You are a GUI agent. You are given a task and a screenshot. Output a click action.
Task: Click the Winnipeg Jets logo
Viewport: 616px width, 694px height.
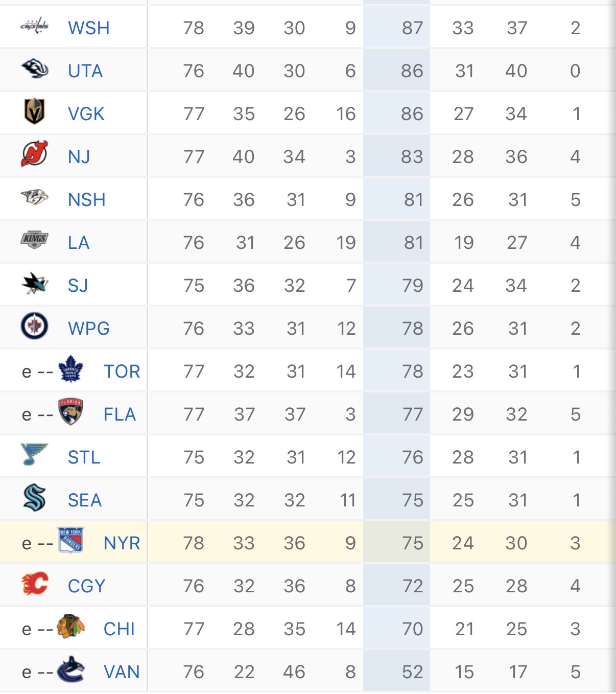tap(34, 326)
